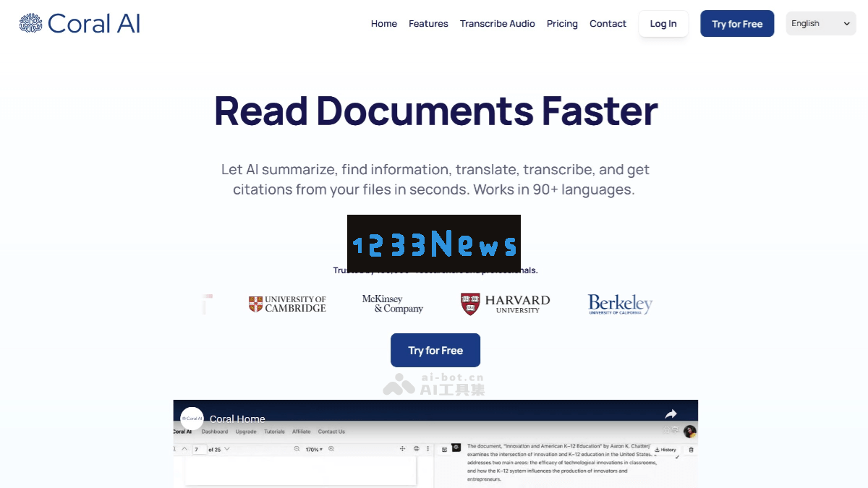Open the 170% zoom level dropdown
Viewport: 868px width, 488px height.
314,450
